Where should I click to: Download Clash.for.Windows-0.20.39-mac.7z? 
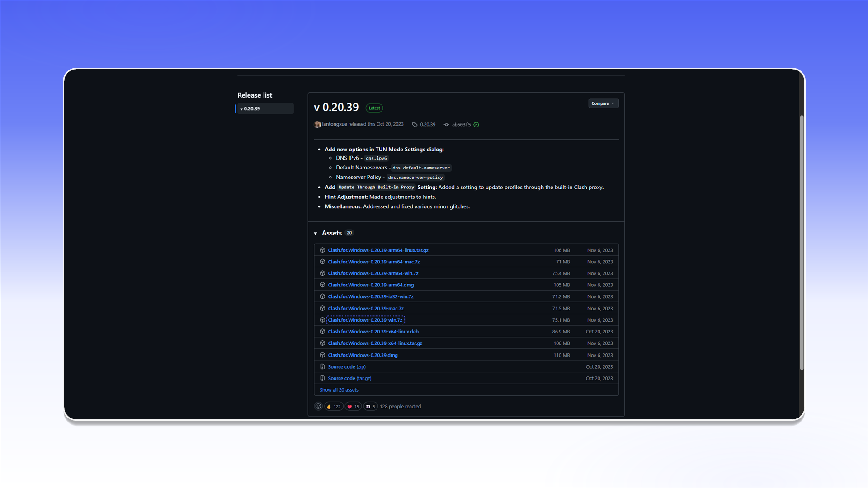pos(366,309)
